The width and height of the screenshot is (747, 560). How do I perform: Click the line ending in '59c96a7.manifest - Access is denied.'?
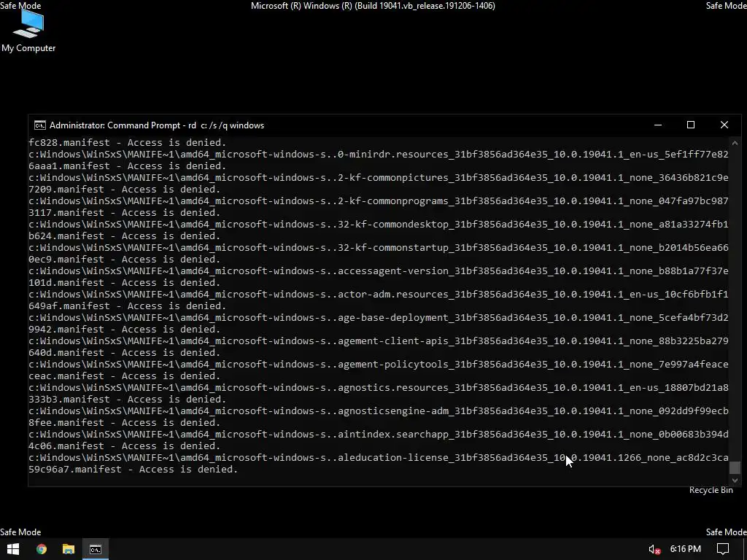pyautogui.click(x=133, y=470)
